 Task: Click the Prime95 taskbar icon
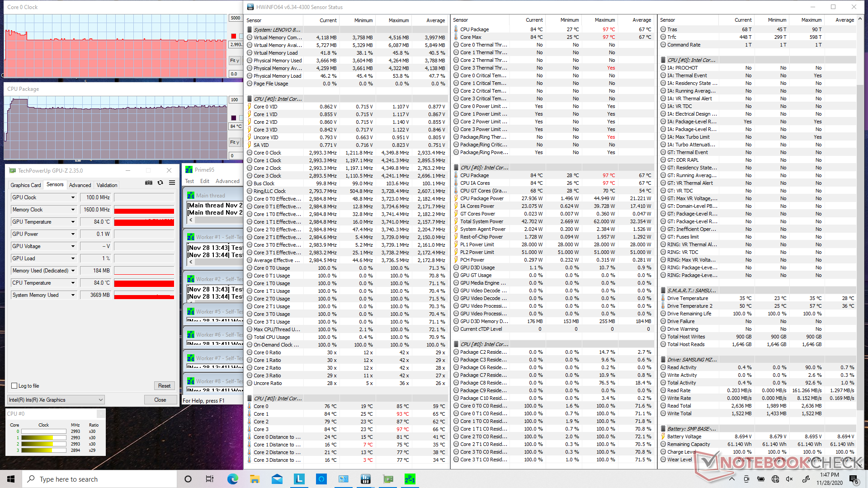pyautogui.click(x=410, y=479)
